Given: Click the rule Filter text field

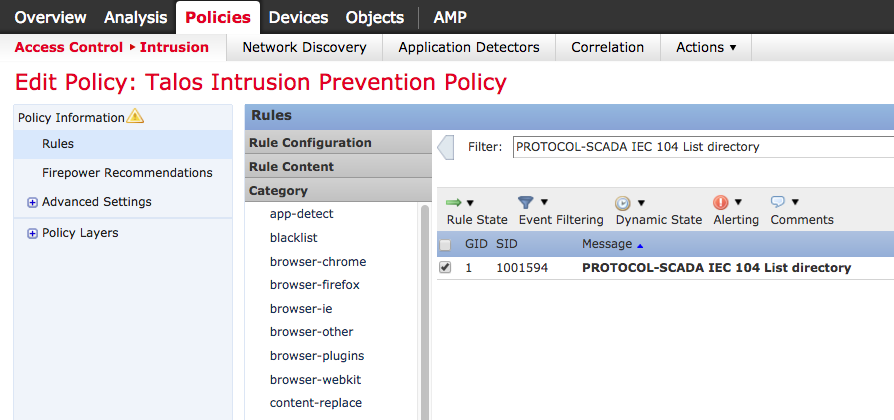Looking at the screenshot, I should pyautogui.click(x=700, y=147).
